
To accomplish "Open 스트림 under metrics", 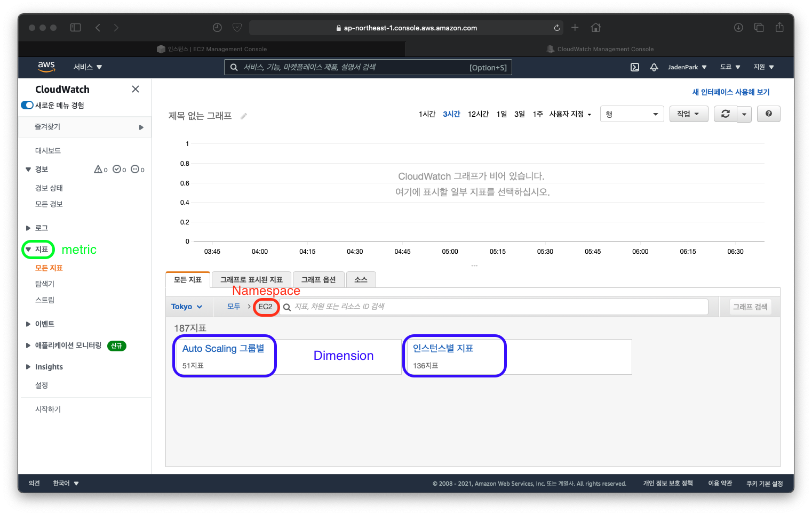I will pos(45,300).
